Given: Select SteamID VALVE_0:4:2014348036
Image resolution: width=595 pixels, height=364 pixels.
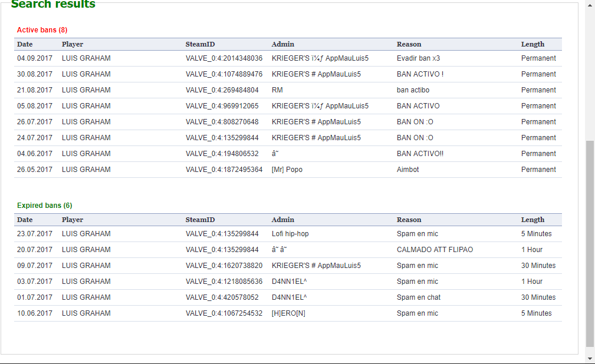Looking at the screenshot, I should tap(224, 58).
